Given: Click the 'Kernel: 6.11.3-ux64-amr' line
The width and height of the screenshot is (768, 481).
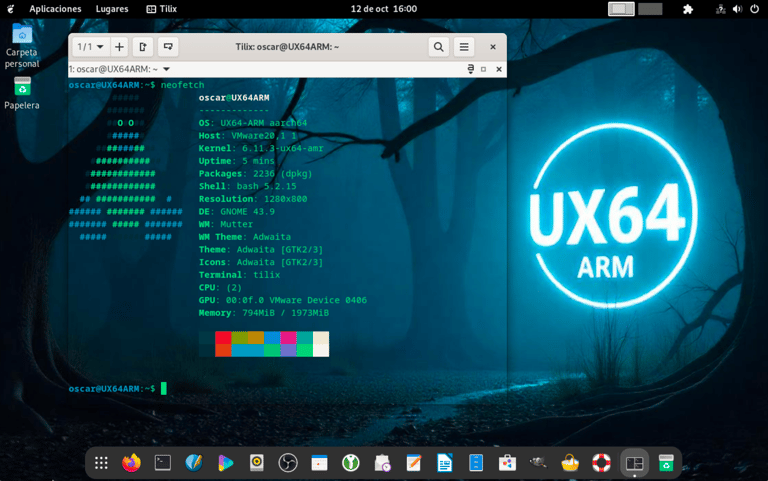Looking at the screenshot, I should [261, 148].
